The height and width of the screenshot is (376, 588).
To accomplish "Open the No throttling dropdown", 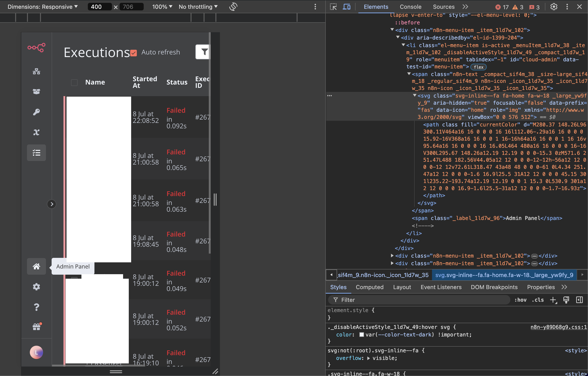I will coord(198,7).
